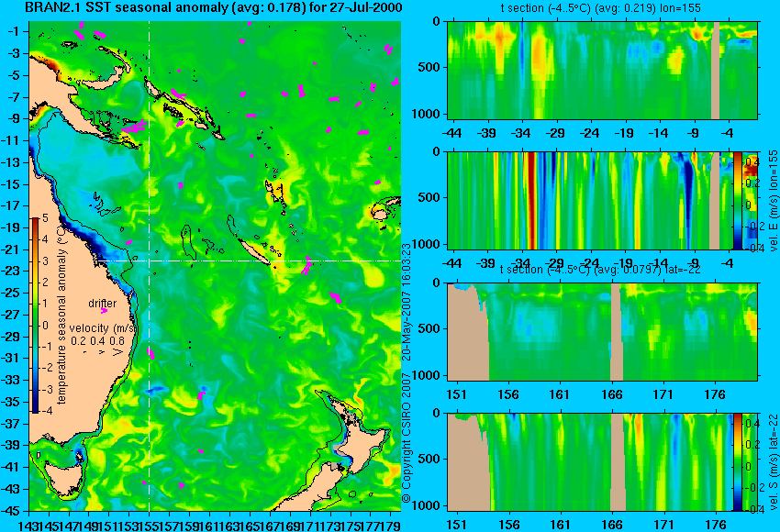The image size is (780, 532).
Task: Click the '0.4' label on the vel. S color bar
Action: (x=752, y=424)
